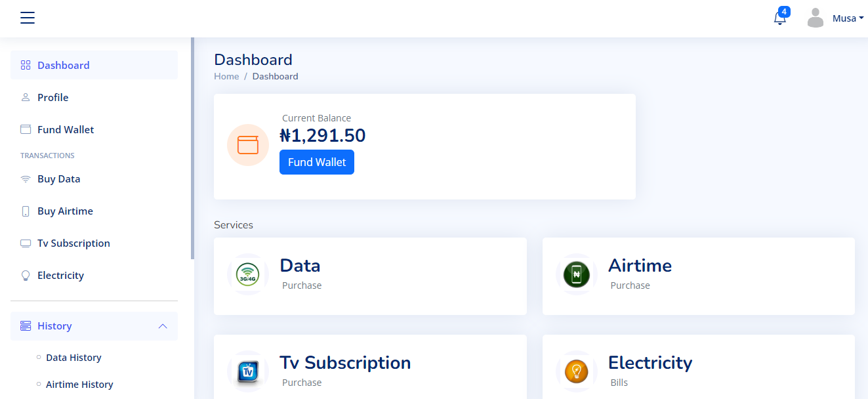Go to Buy Data in sidebar
The height and width of the screenshot is (399, 868).
(x=58, y=178)
